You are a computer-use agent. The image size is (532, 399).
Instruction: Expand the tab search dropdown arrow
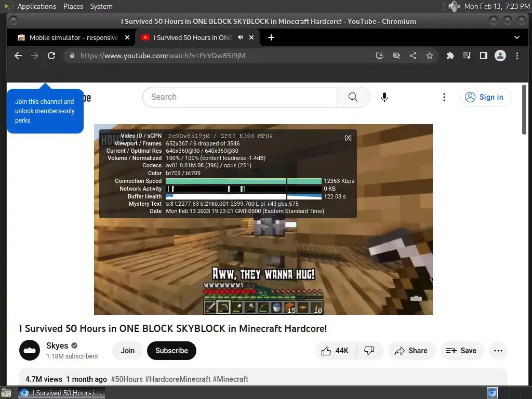tap(517, 37)
